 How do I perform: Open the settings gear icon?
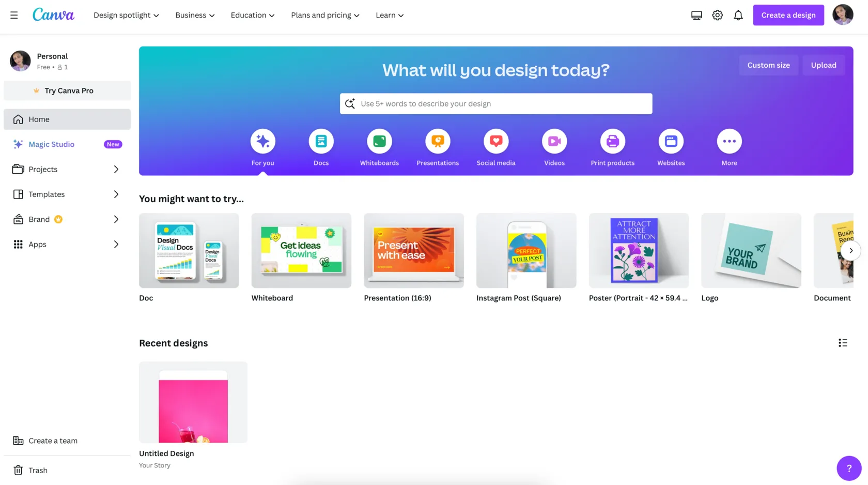[x=717, y=15]
